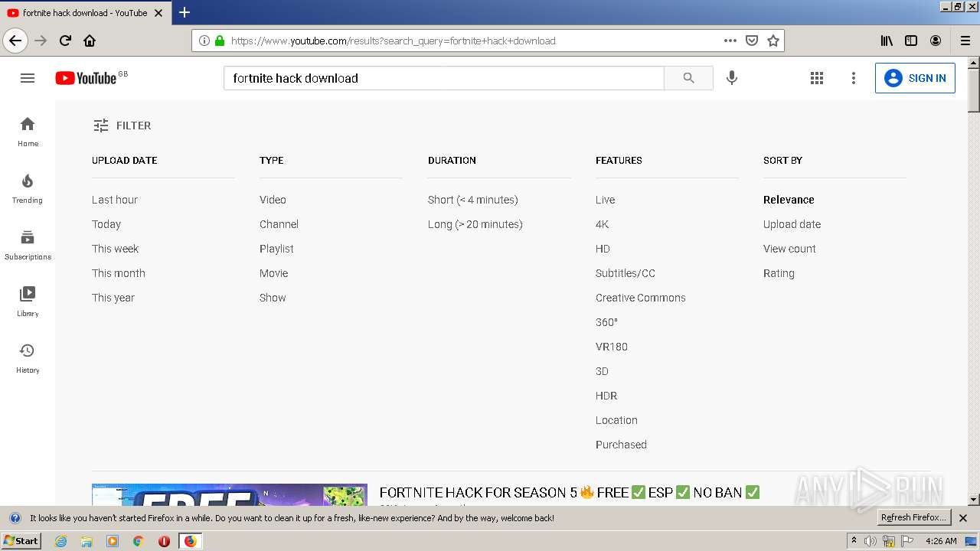The image size is (980, 551).
Task: Select the fortnite hack download browser tab
Action: pos(86,12)
